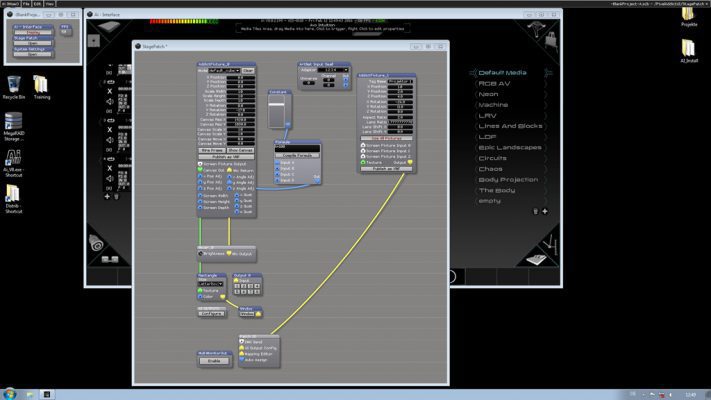Click the Brightness port on the mixer node
The image size is (711, 400).
click(x=202, y=255)
